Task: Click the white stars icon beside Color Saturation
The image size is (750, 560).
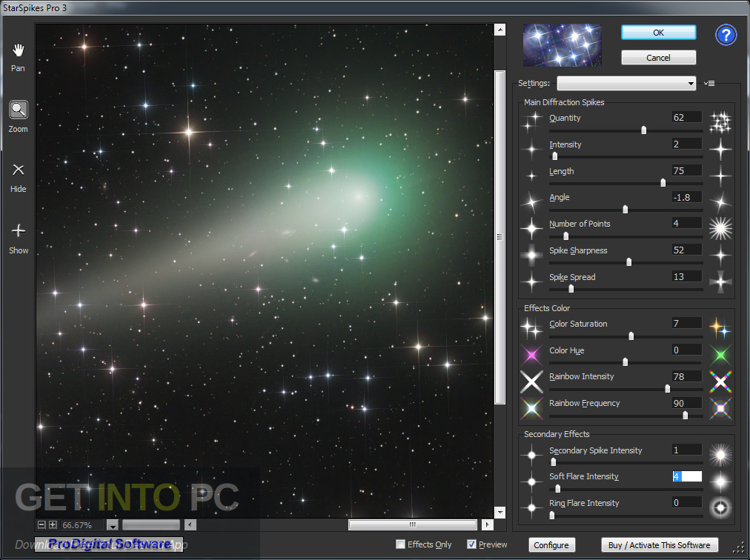Action: click(x=532, y=329)
